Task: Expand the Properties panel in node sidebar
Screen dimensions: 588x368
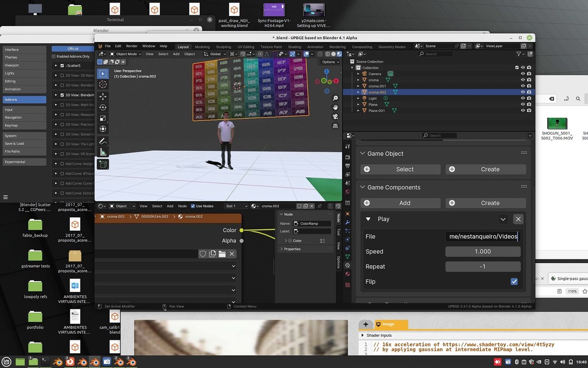Action: point(282,249)
